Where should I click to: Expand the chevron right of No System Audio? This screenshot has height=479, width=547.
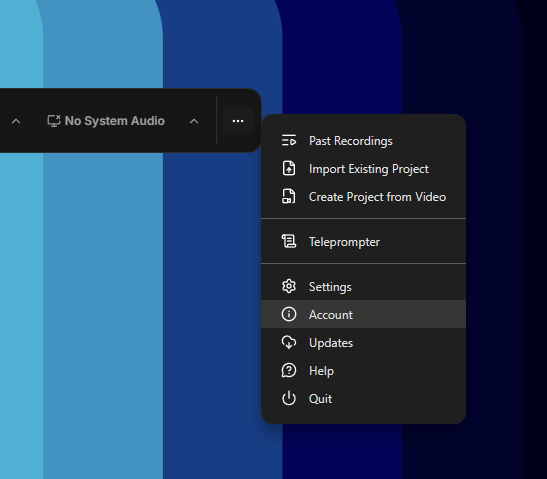194,121
